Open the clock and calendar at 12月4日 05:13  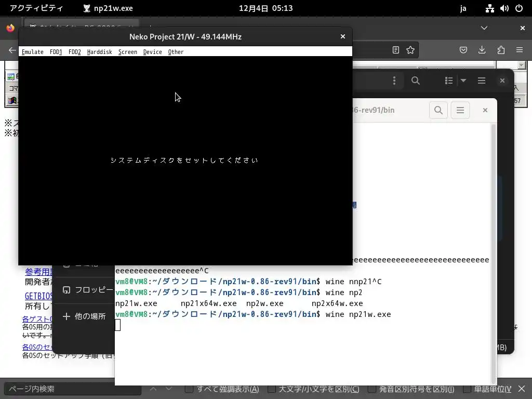pyautogui.click(x=265, y=8)
